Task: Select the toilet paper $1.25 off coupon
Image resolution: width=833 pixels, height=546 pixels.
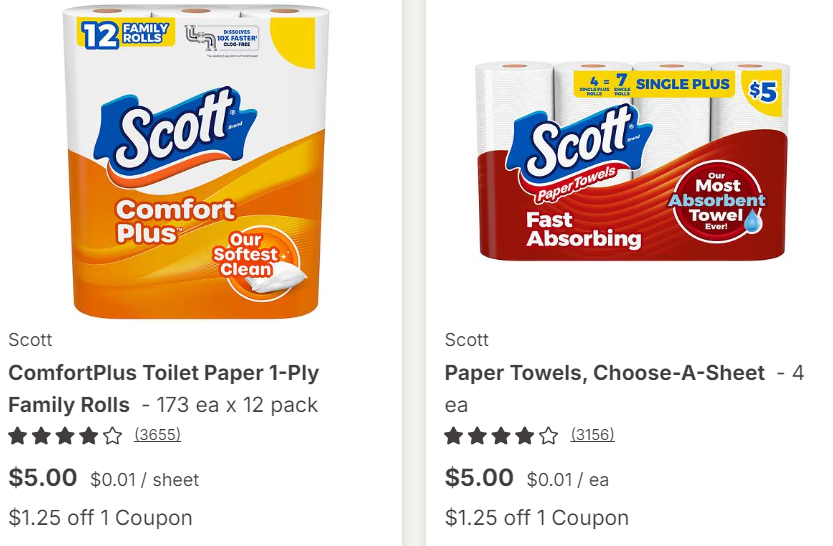Action: (x=100, y=517)
